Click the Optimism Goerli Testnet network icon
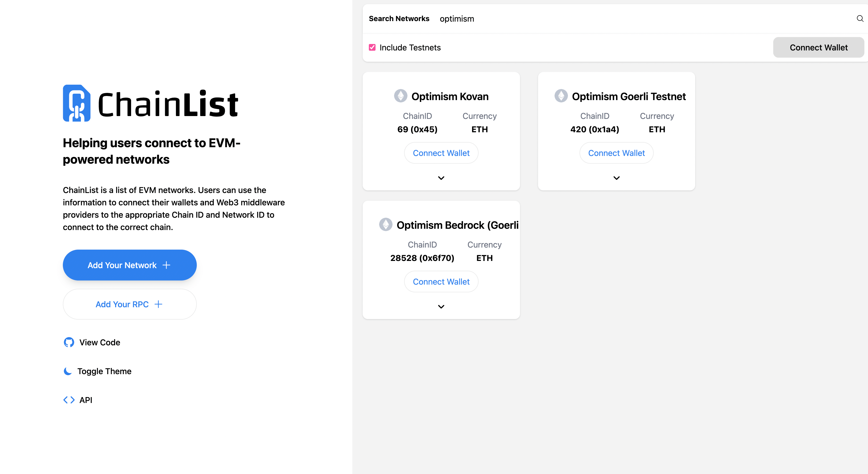Image resolution: width=868 pixels, height=474 pixels. 561,96
